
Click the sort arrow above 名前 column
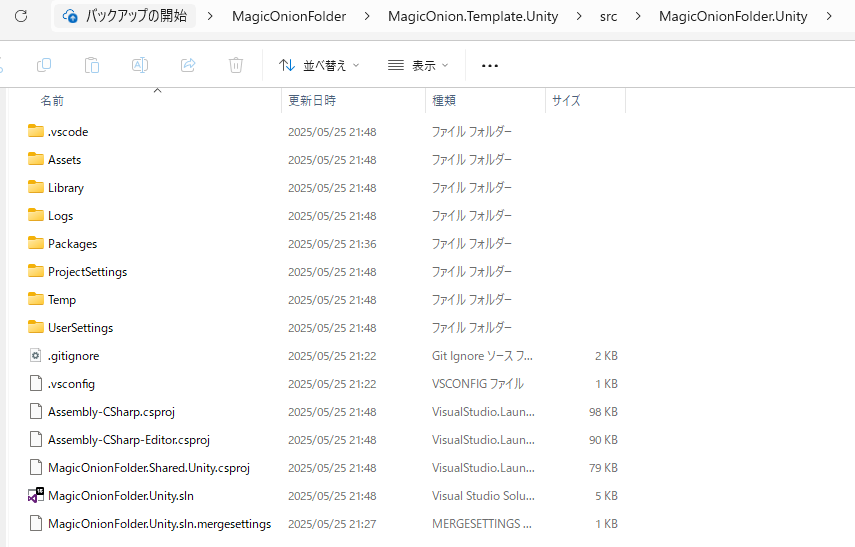pyautogui.click(x=158, y=91)
